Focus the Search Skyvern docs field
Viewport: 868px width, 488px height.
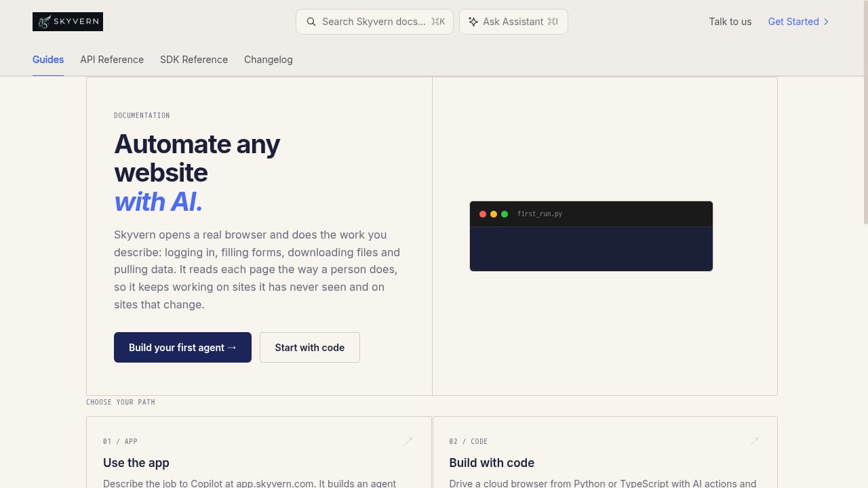point(374,22)
